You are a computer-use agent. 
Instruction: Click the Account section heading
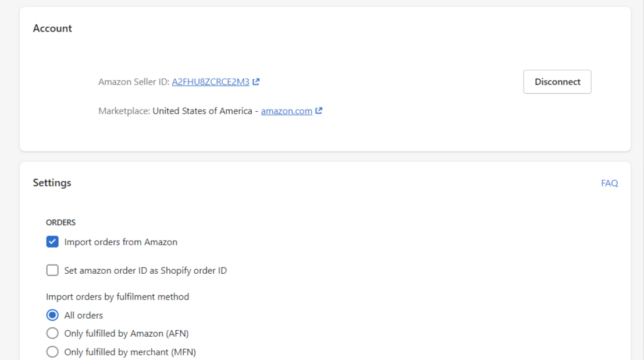click(x=52, y=29)
